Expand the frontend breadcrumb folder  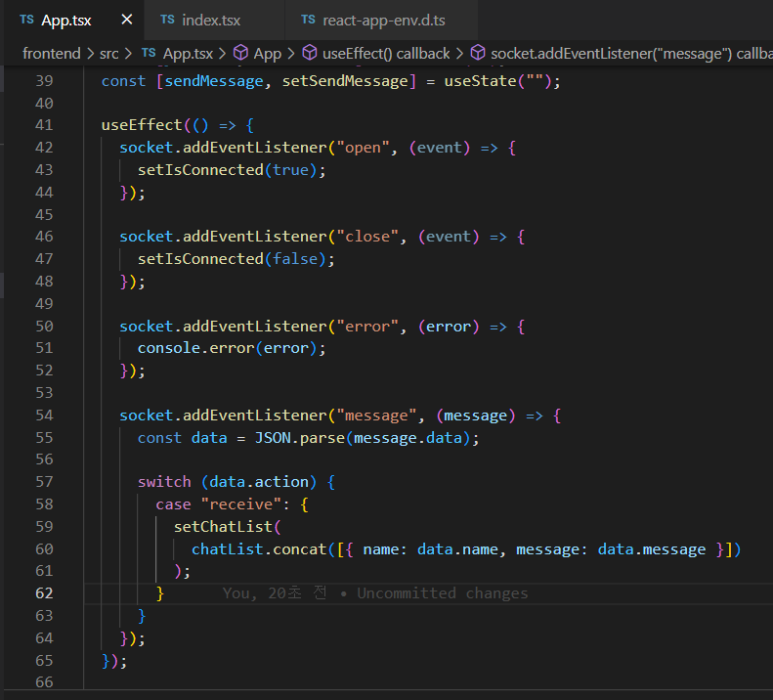51,54
